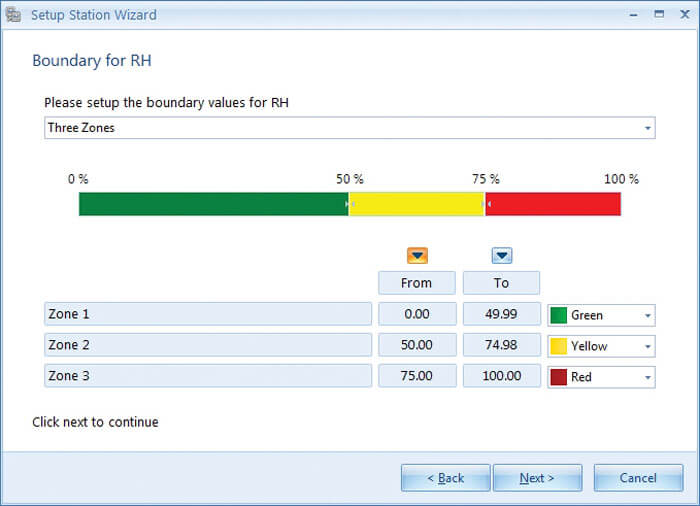Click the orange arrow icon above From
This screenshot has height=506, width=700.
(x=417, y=255)
